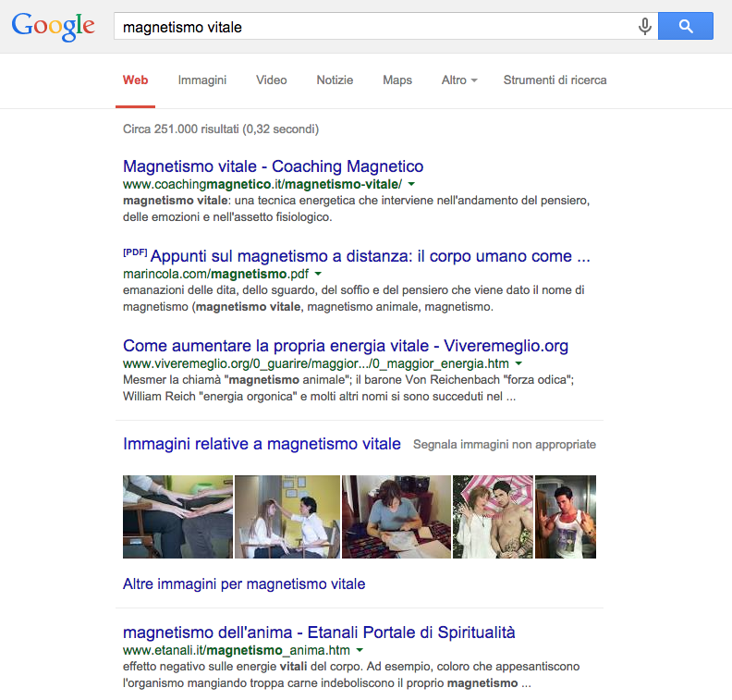The image size is (732, 700).
Task: Expand arrow next to coachingmagnetico.it URL
Action: (411, 184)
